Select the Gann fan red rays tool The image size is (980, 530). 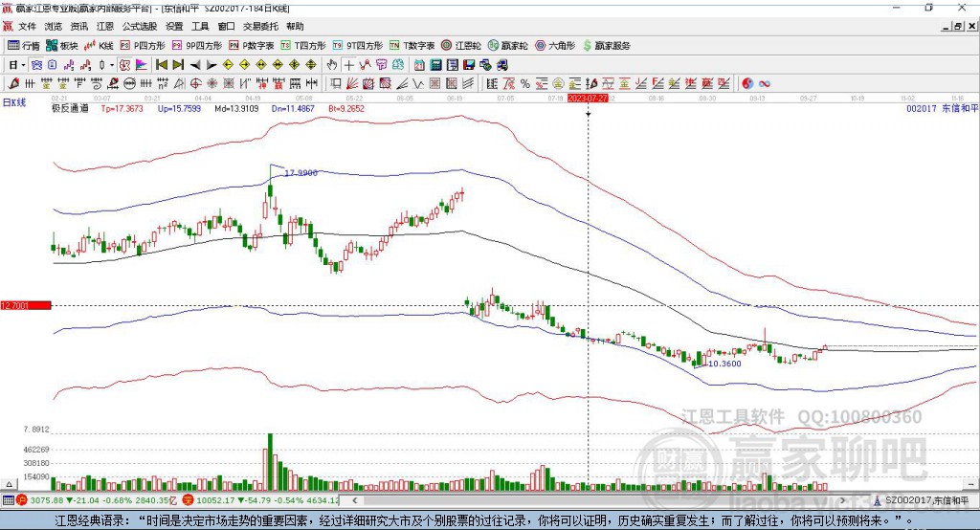pyautogui.click(x=352, y=84)
